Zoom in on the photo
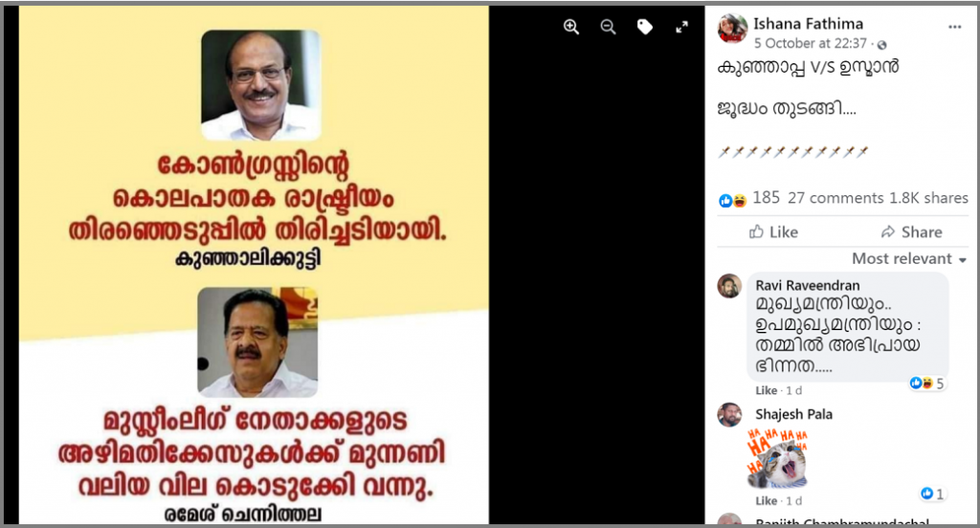The width and height of the screenshot is (980, 528). click(x=571, y=27)
